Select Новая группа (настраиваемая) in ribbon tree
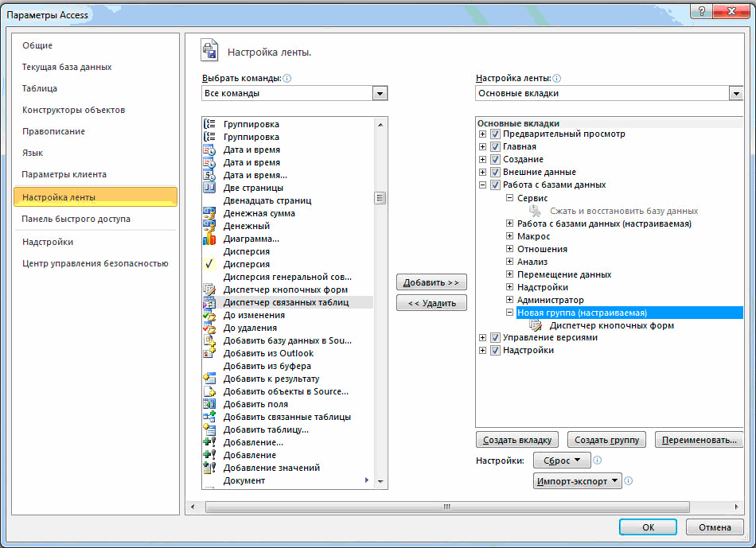Image resolution: width=756 pixels, height=548 pixels. click(629, 313)
